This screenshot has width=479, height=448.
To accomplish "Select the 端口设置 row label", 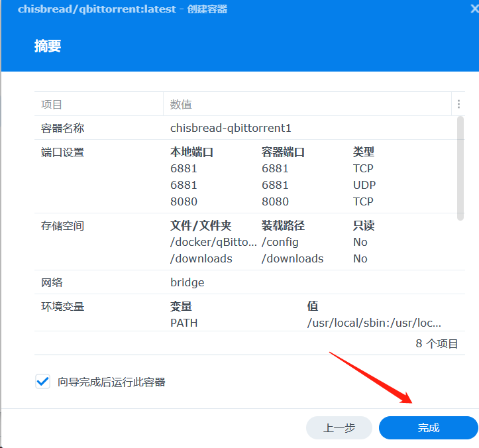I will [x=63, y=152].
